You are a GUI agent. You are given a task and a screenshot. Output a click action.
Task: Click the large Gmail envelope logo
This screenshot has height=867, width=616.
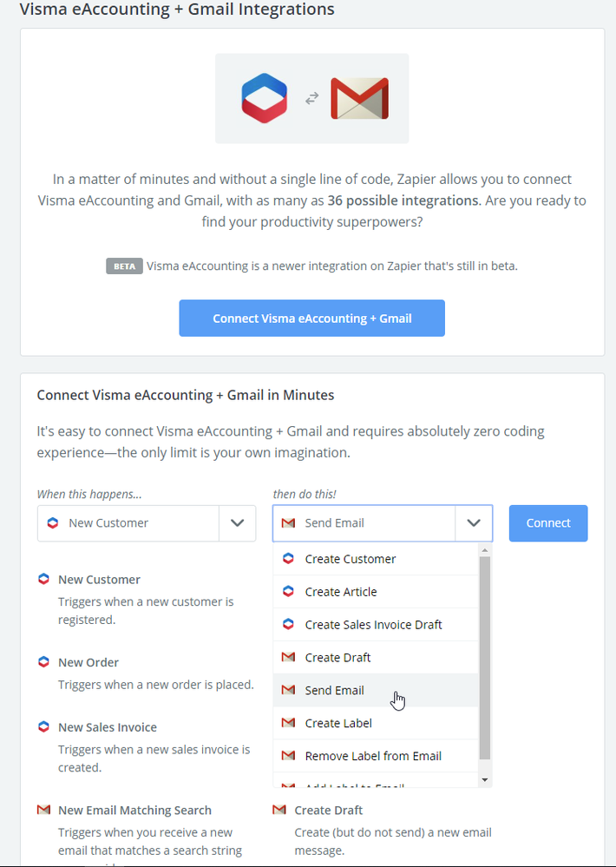point(359,99)
